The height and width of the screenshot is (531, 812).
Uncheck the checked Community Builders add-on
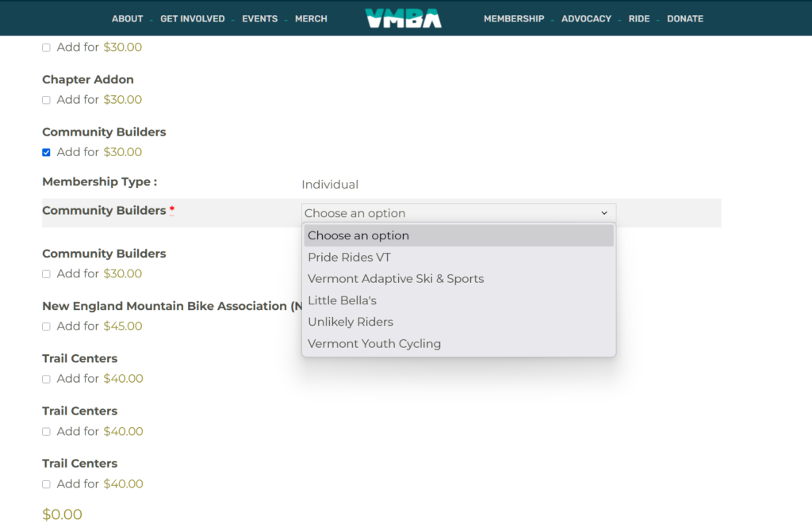46,152
